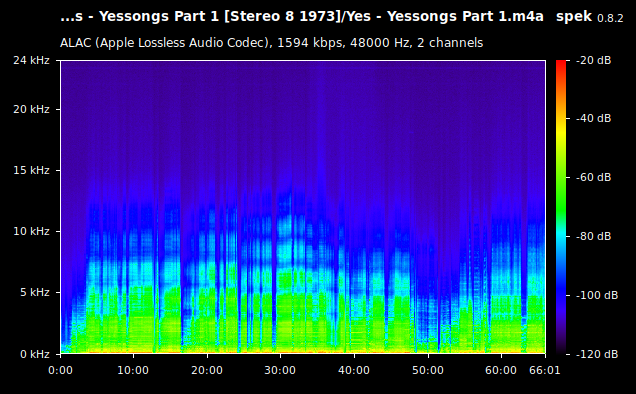Click the 24 kHz frequency label
636x394 pixels.
31,60
